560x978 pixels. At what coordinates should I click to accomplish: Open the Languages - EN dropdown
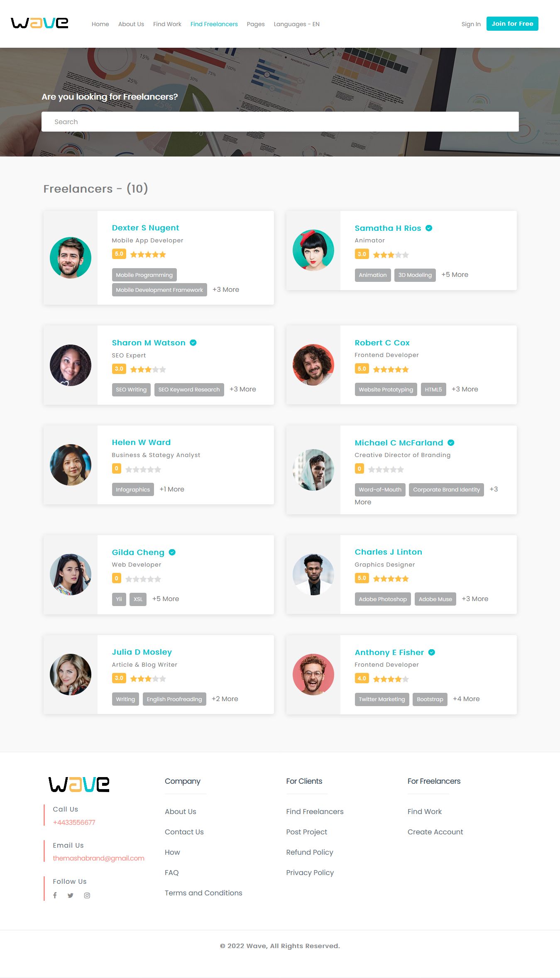(296, 24)
